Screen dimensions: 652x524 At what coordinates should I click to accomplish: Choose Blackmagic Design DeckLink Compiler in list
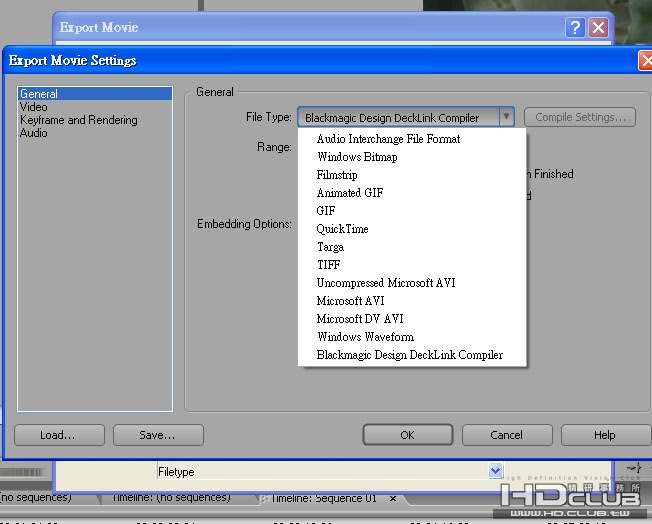410,355
